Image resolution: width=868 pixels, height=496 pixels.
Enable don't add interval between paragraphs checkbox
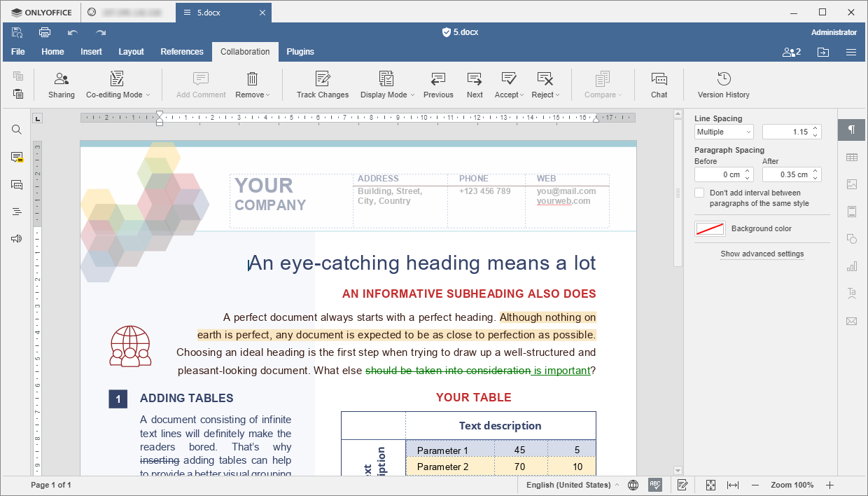coord(699,193)
